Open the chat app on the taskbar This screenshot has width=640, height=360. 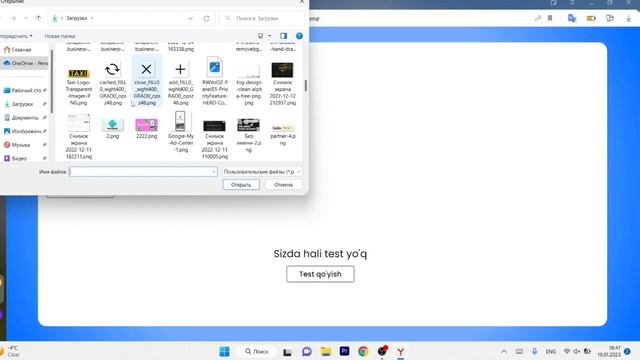click(307, 351)
